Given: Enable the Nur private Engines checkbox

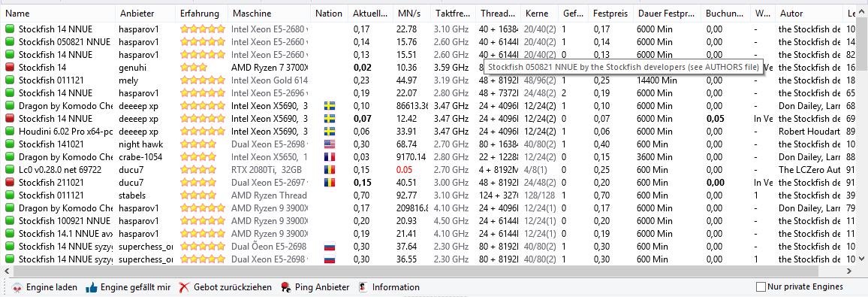Looking at the screenshot, I should click(x=761, y=287).
